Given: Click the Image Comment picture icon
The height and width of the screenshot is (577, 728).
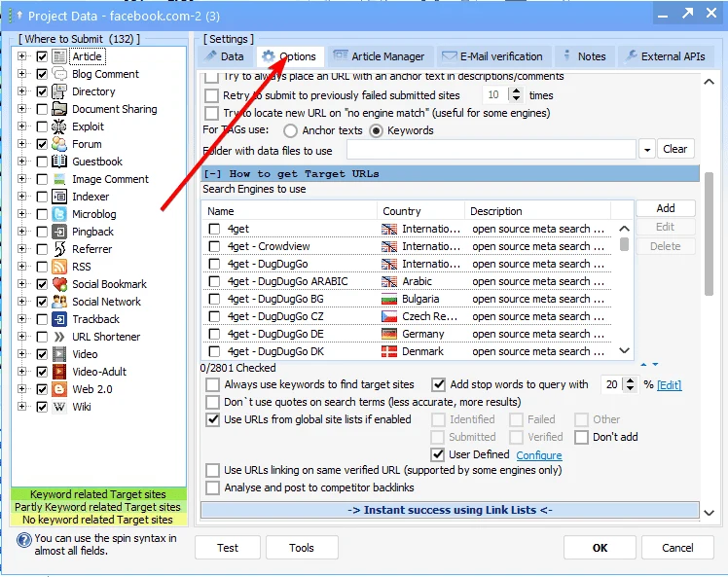Looking at the screenshot, I should coord(59,179).
